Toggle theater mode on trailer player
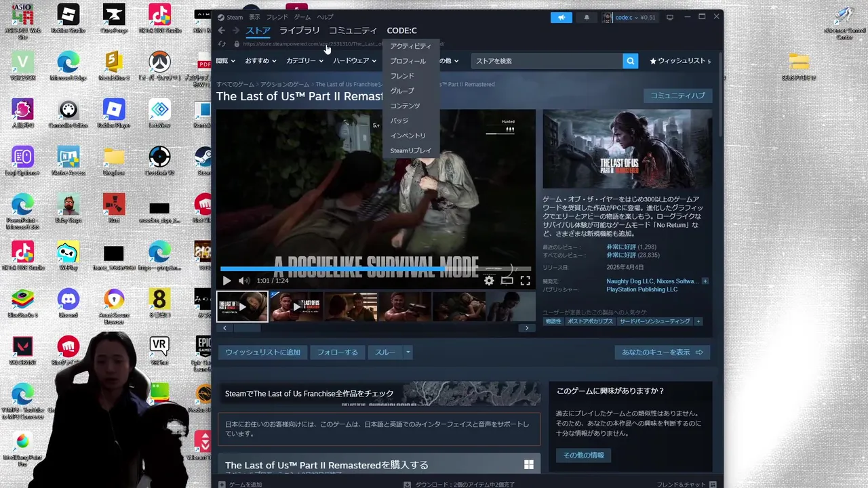The image size is (868, 488). (x=507, y=281)
